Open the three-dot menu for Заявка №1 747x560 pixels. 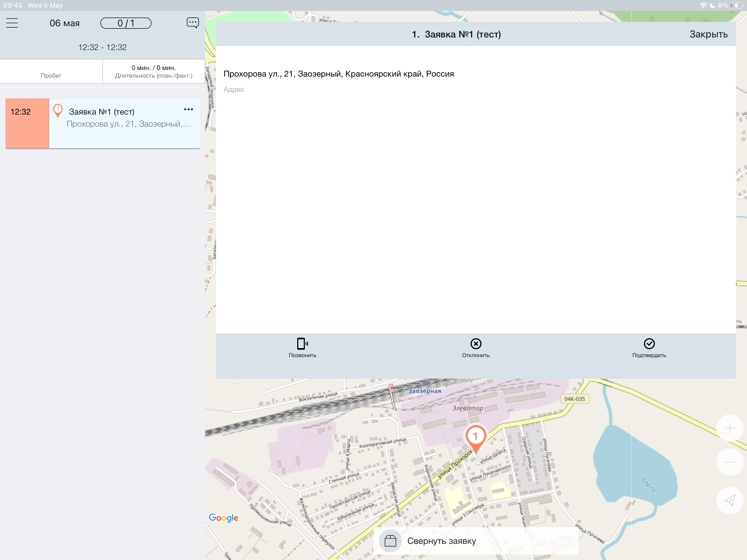[x=188, y=109]
